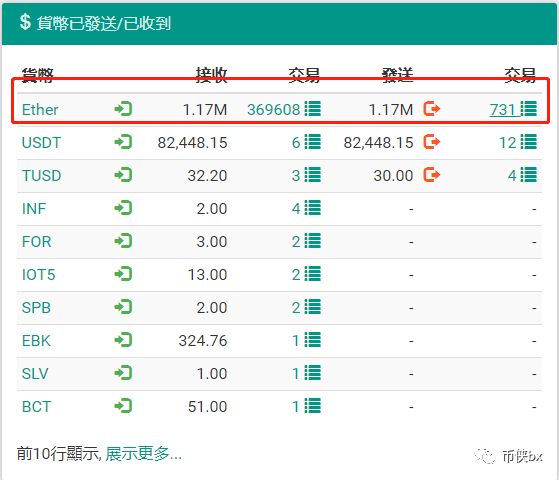Open the 369608 received Ether transactions link

(274, 110)
